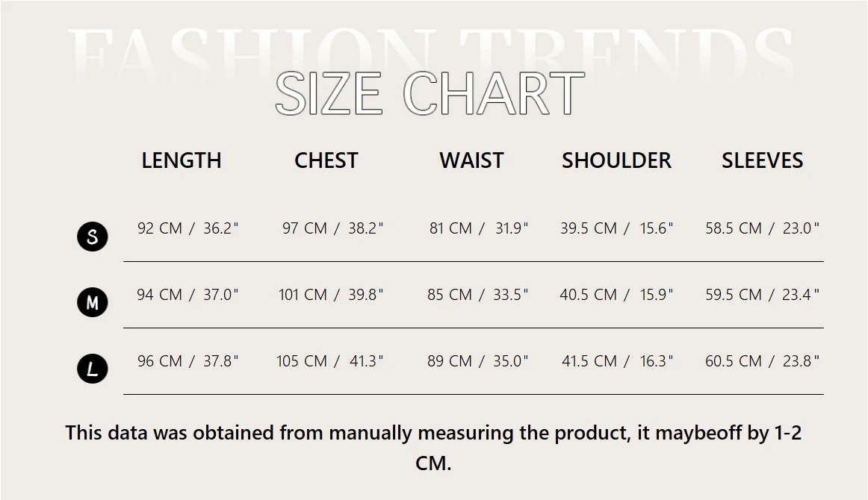Click the 81 CM / 31.9" waist value
The image size is (868, 500).
pyautogui.click(x=478, y=228)
